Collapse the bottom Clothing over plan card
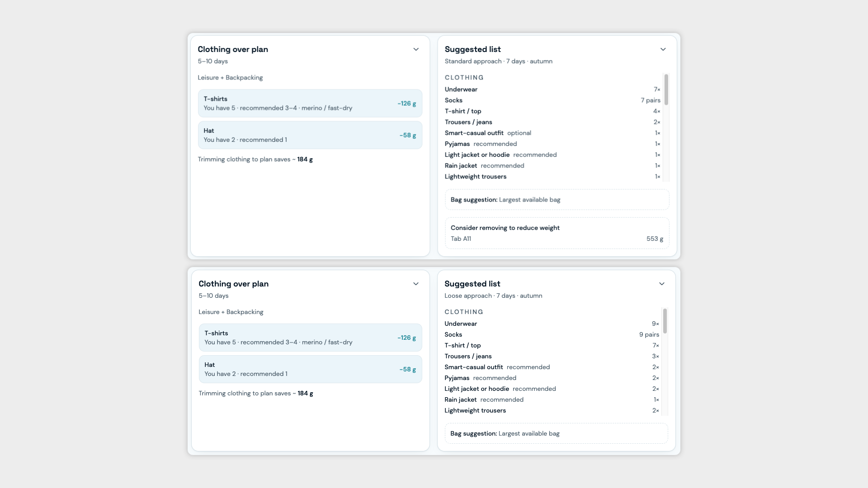 click(416, 284)
